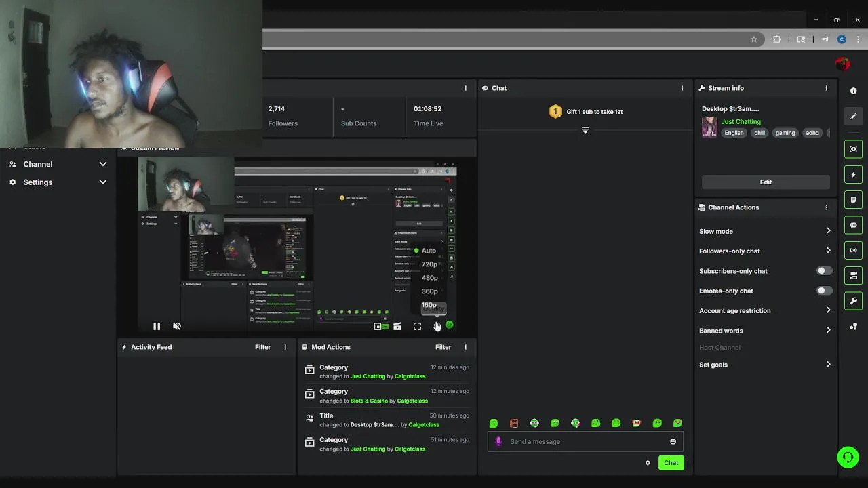Open Account age restriction settings
The height and width of the screenshot is (488, 868).
click(765, 310)
